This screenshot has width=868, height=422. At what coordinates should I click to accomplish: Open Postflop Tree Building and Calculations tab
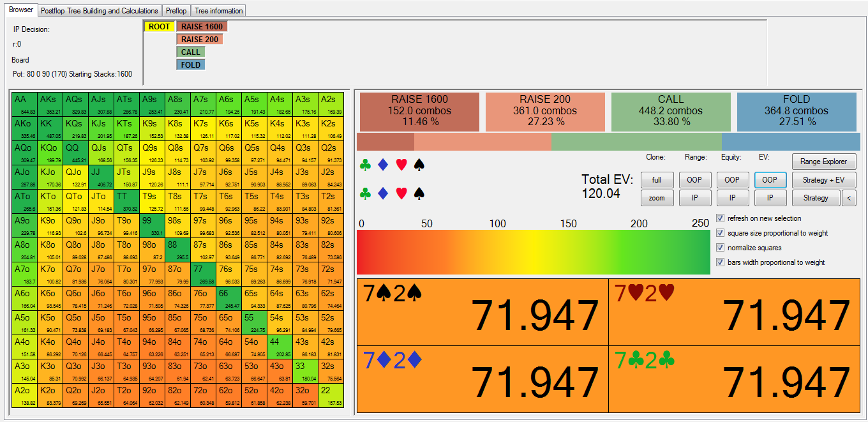pos(99,11)
